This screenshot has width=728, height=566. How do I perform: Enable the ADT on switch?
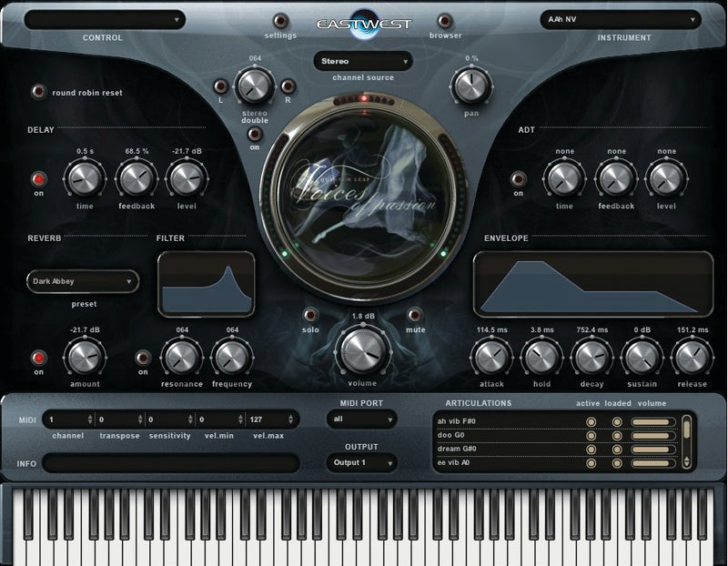tap(519, 178)
